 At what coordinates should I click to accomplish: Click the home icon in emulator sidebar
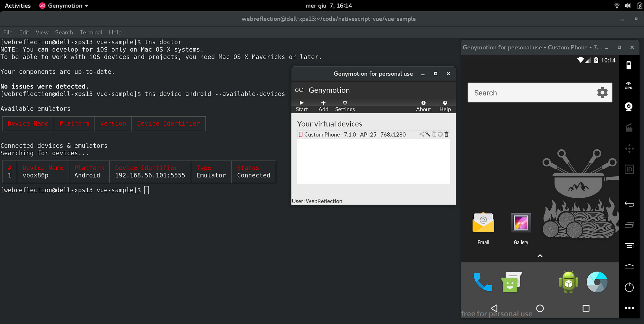(x=629, y=267)
